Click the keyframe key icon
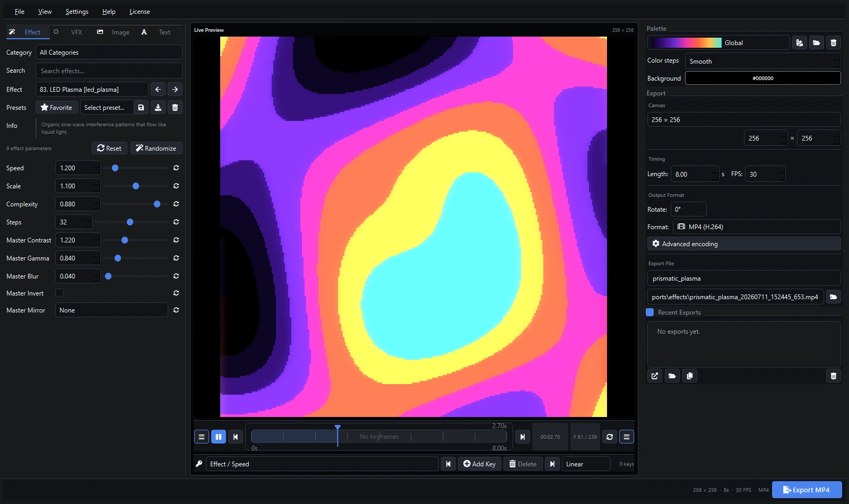Viewport: 849px width, 504px height. 199,464
